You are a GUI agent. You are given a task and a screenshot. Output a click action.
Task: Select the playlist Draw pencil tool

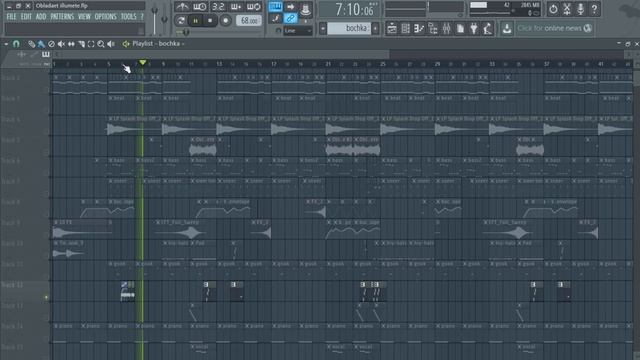coord(31,44)
